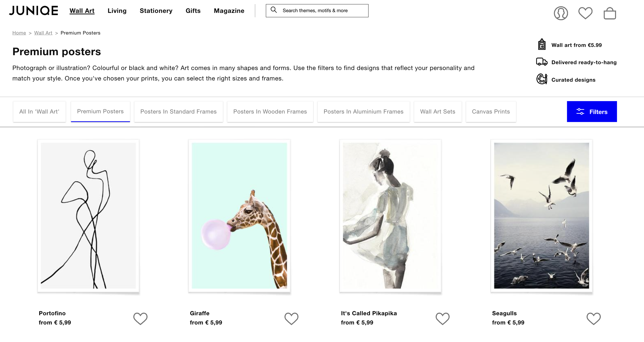This screenshot has height=342, width=644.
Task: Open the user account icon
Action: [x=561, y=13]
